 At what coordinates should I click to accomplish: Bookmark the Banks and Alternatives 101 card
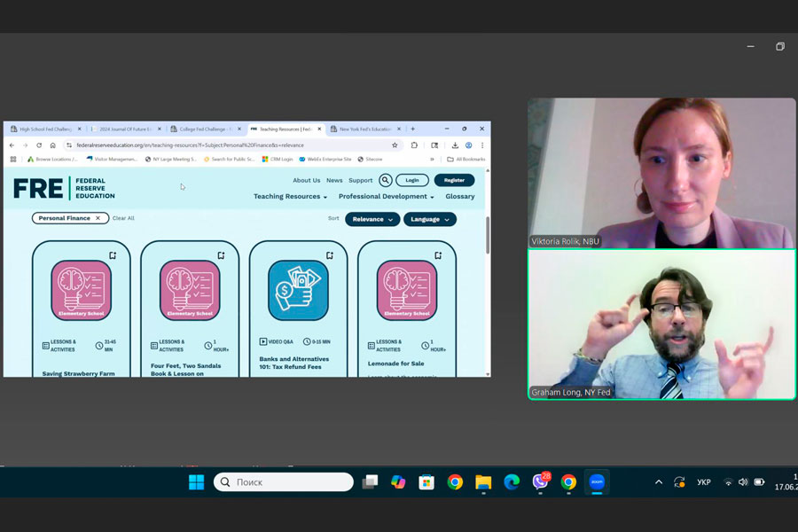tap(330, 255)
